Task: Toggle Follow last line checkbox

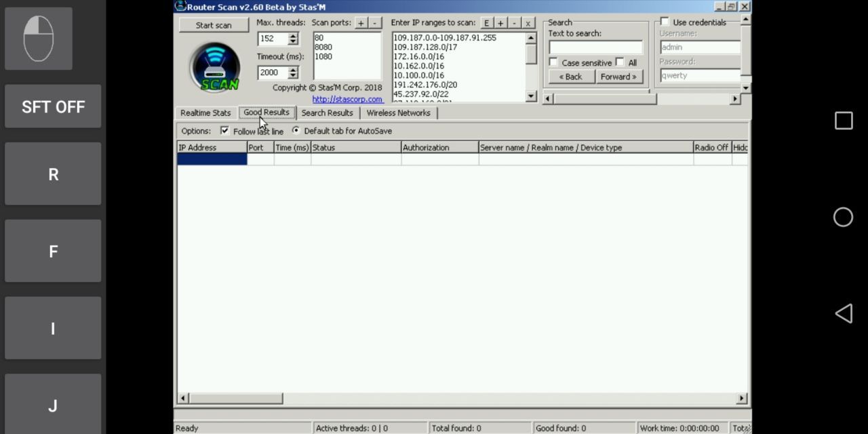Action: [x=224, y=131]
